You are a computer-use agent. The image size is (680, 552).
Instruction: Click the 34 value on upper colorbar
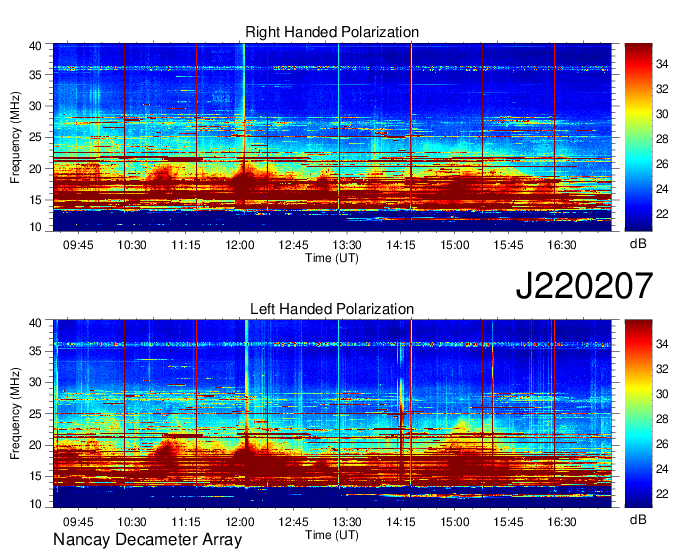662,64
